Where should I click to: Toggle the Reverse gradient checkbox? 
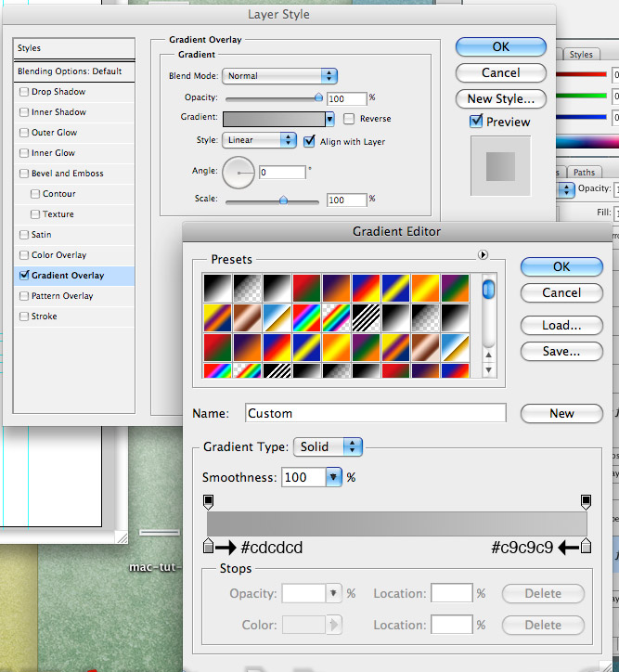click(x=349, y=119)
